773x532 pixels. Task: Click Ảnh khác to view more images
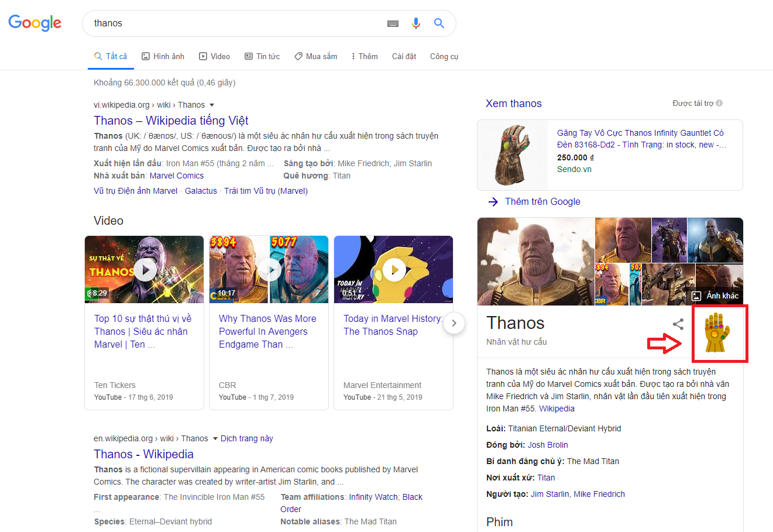coord(715,296)
